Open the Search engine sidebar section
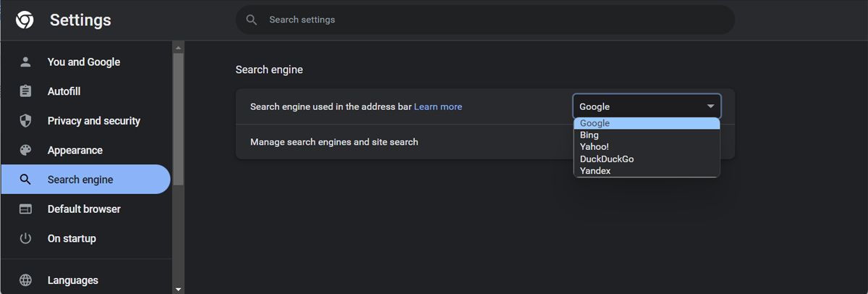The image size is (868, 294). coord(80,180)
